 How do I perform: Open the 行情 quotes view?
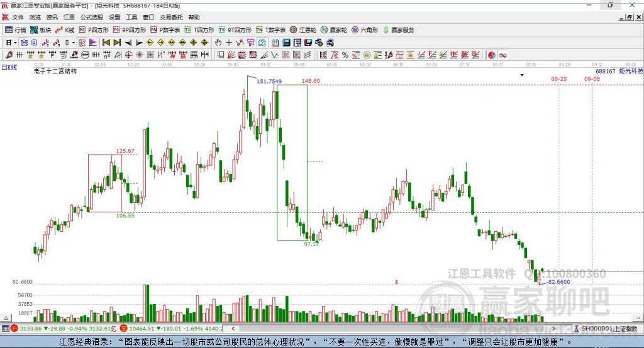pos(16,30)
